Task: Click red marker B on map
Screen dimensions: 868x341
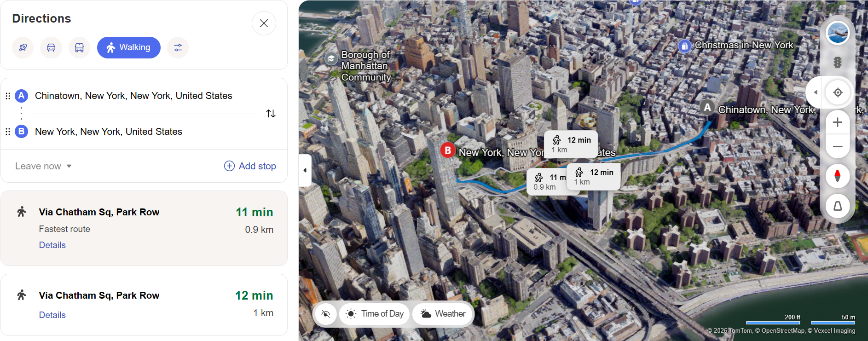Action: coord(448,150)
